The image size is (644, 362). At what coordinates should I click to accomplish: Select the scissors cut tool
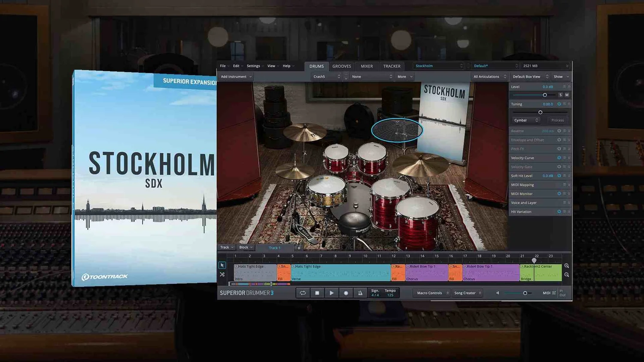(222, 274)
